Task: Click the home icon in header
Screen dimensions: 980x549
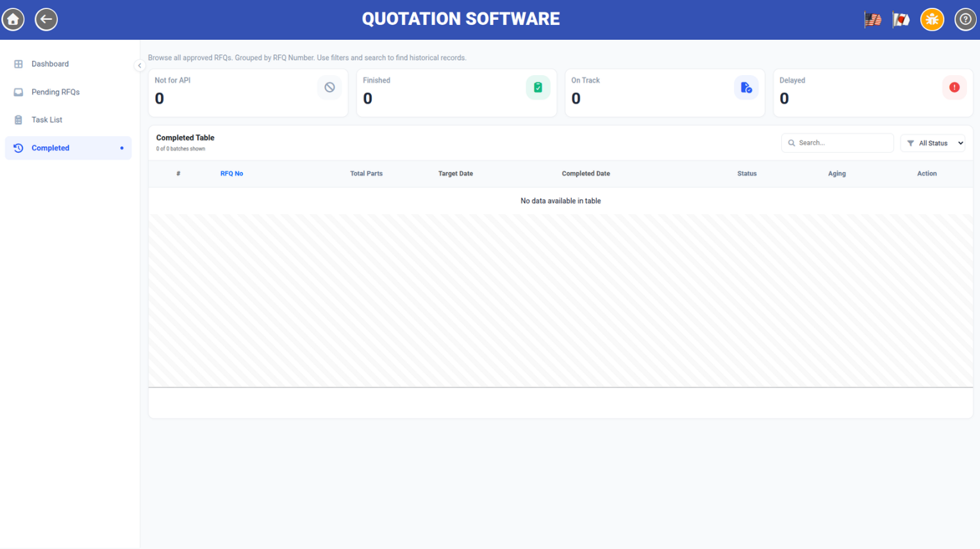Action: point(13,19)
